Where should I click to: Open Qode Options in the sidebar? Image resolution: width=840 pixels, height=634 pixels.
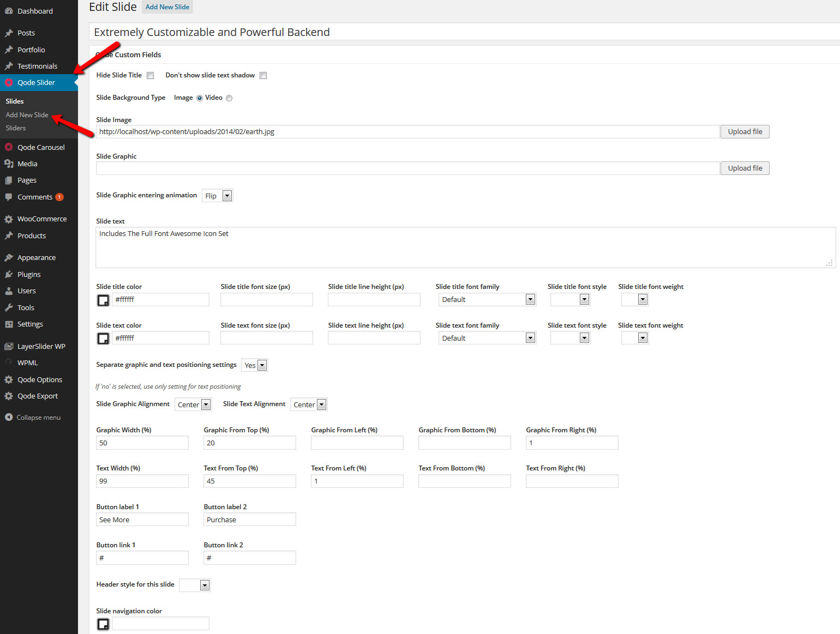(x=39, y=379)
